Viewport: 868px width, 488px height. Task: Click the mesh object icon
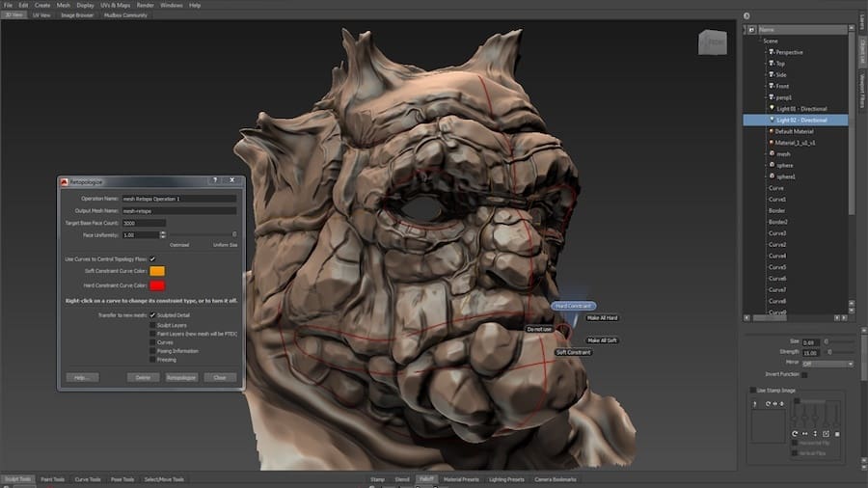(772, 153)
